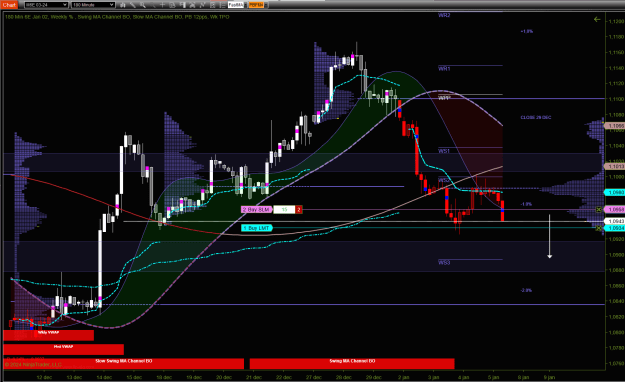Click the WR1 pivot level label
This screenshot has height=382, width=625.
444,69
